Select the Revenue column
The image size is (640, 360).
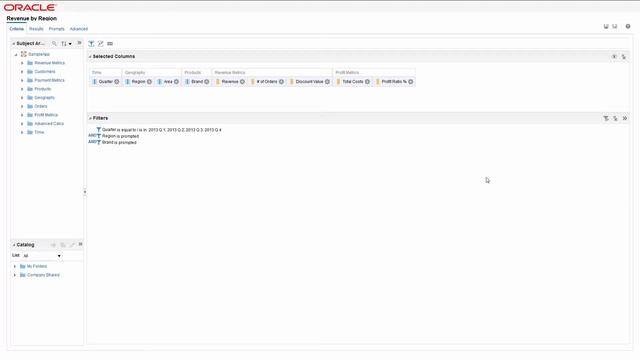pyautogui.click(x=230, y=82)
